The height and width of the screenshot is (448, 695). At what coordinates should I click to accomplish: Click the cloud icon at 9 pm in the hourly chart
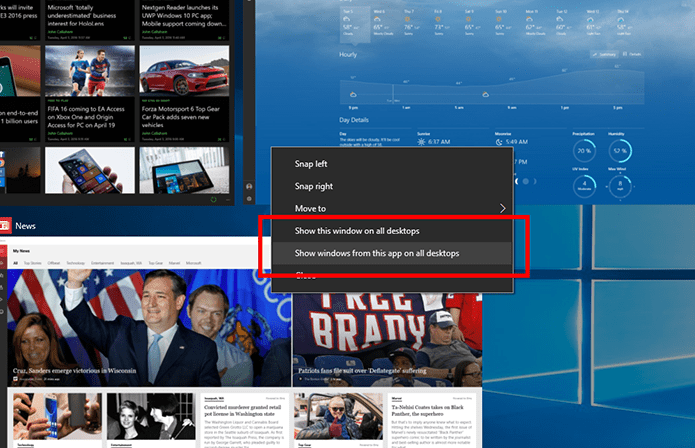click(x=353, y=94)
